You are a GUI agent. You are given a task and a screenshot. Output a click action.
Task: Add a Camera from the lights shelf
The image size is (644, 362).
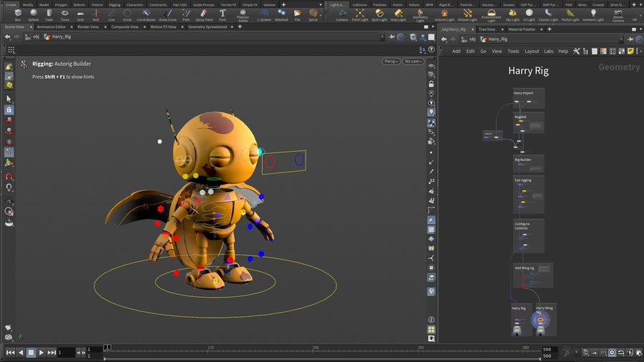pyautogui.click(x=342, y=14)
